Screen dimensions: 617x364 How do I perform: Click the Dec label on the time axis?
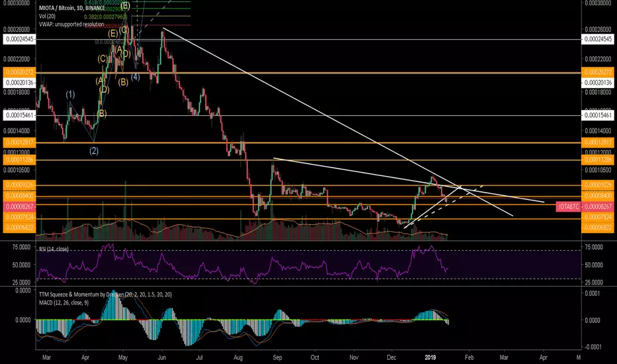pyautogui.click(x=391, y=357)
